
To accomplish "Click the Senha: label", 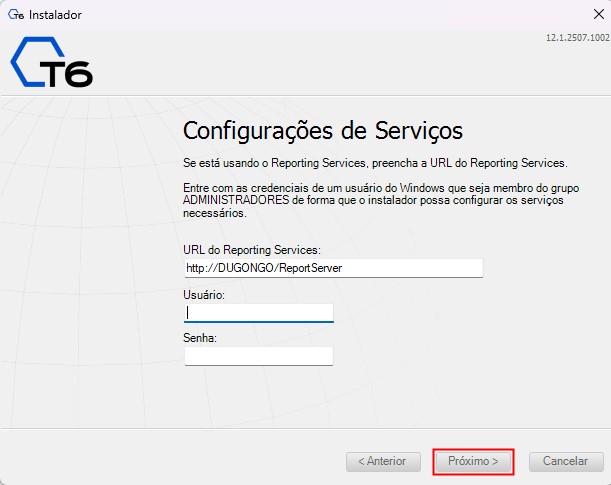I will [200, 338].
